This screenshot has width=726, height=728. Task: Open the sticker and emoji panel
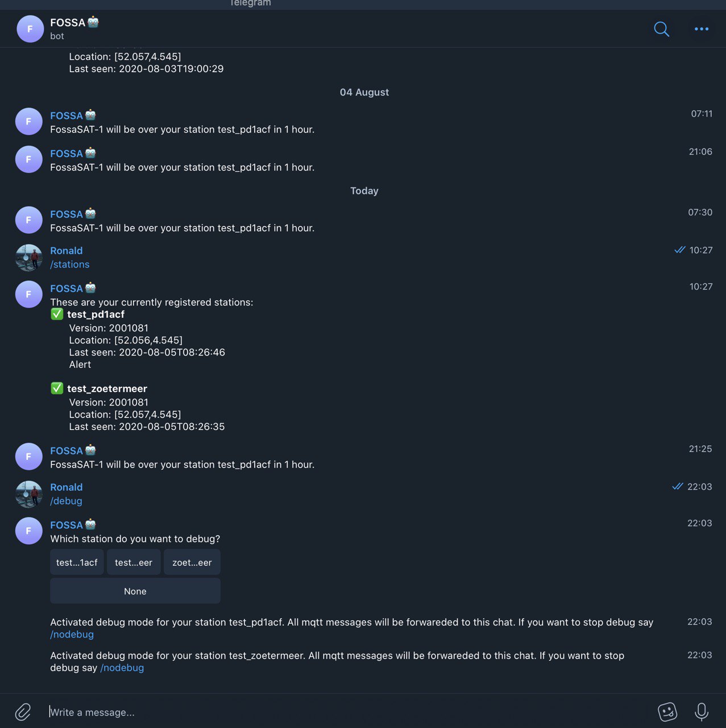coord(667,712)
